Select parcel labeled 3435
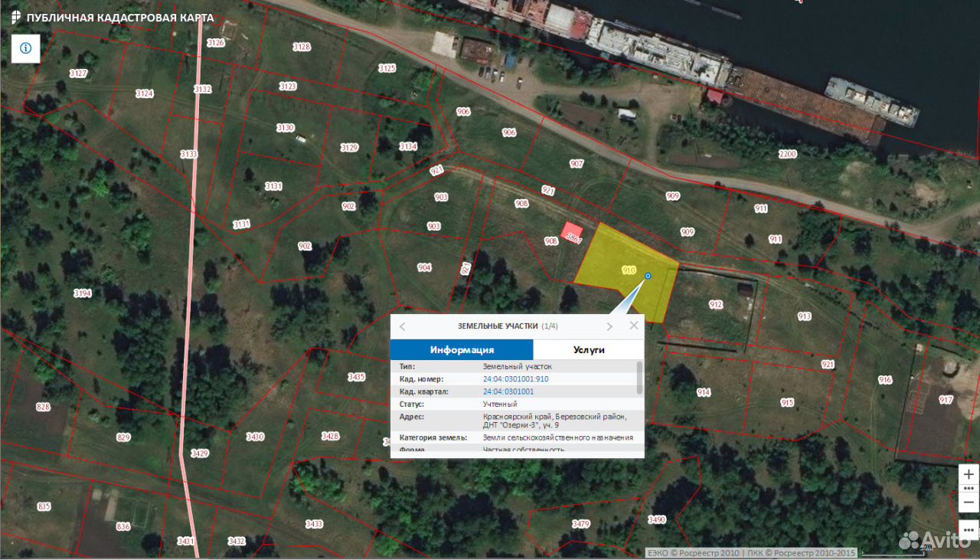The height and width of the screenshot is (560, 980). click(356, 377)
